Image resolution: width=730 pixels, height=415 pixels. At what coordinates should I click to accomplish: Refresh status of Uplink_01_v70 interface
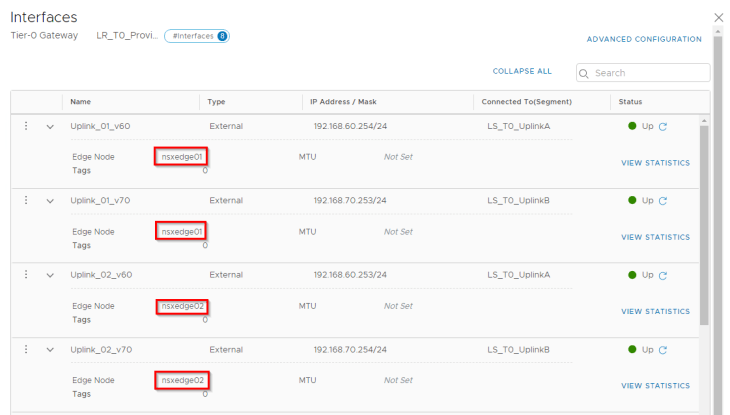tap(663, 201)
